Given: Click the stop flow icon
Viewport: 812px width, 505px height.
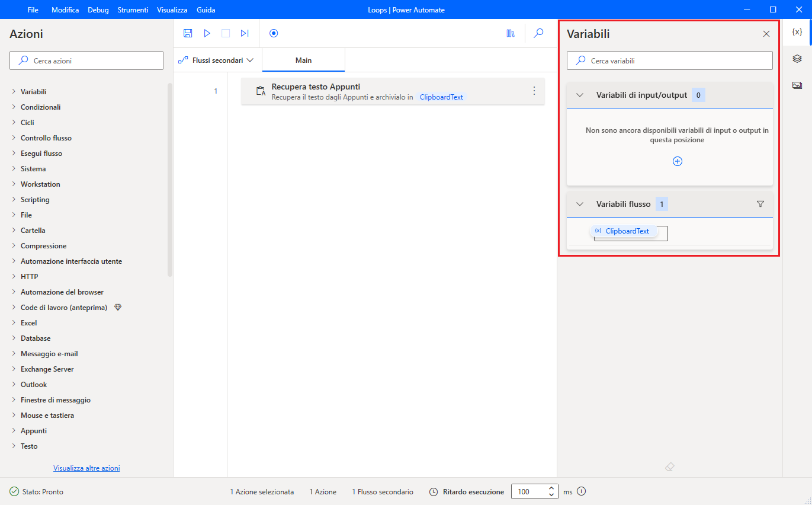Looking at the screenshot, I should 225,33.
